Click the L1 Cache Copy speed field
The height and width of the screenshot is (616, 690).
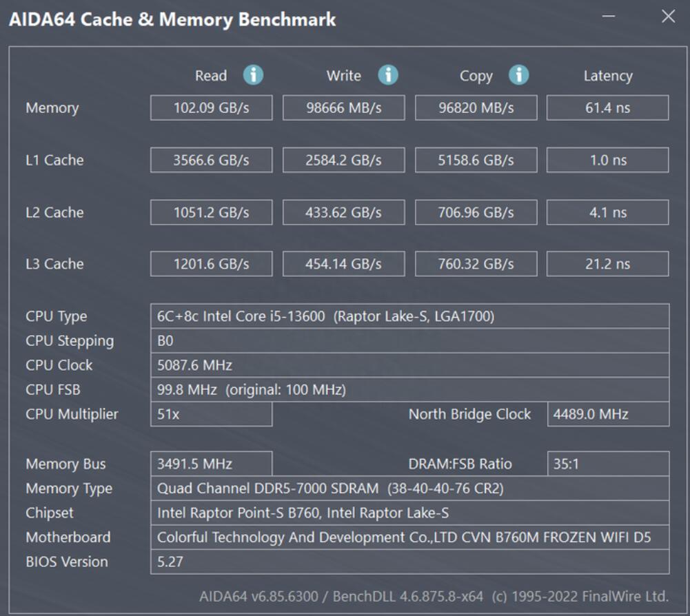476,159
